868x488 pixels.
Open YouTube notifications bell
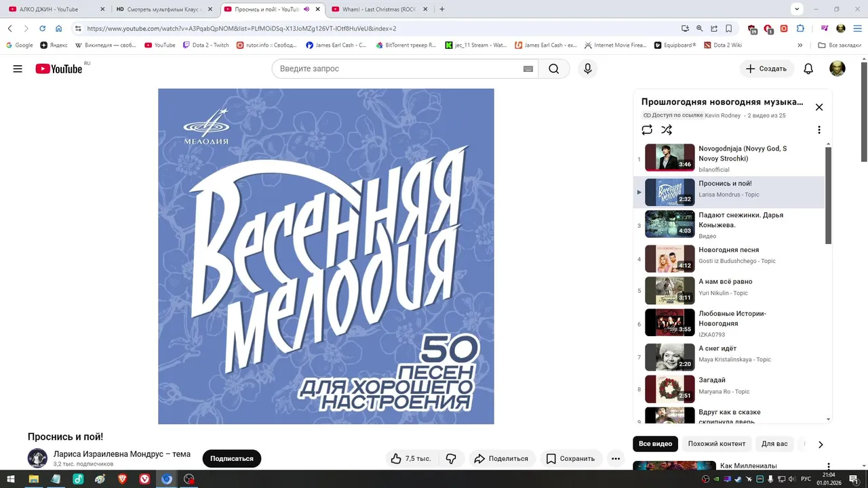point(808,68)
